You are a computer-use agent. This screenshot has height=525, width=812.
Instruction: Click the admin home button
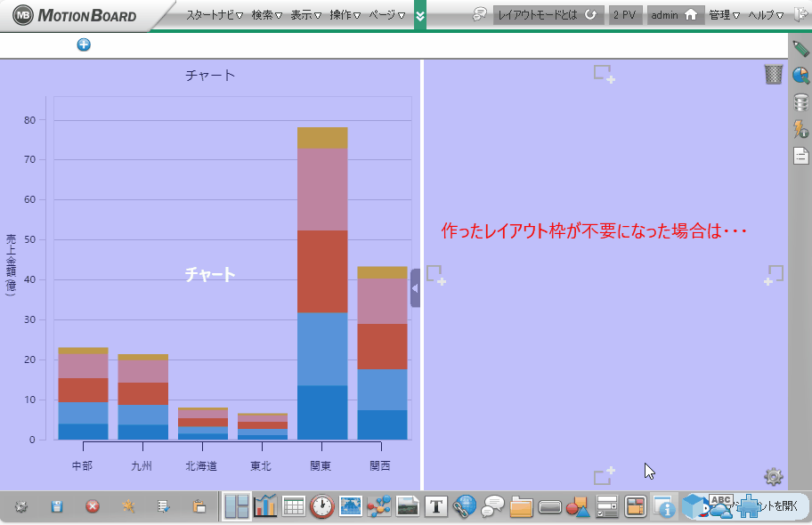[x=676, y=15]
